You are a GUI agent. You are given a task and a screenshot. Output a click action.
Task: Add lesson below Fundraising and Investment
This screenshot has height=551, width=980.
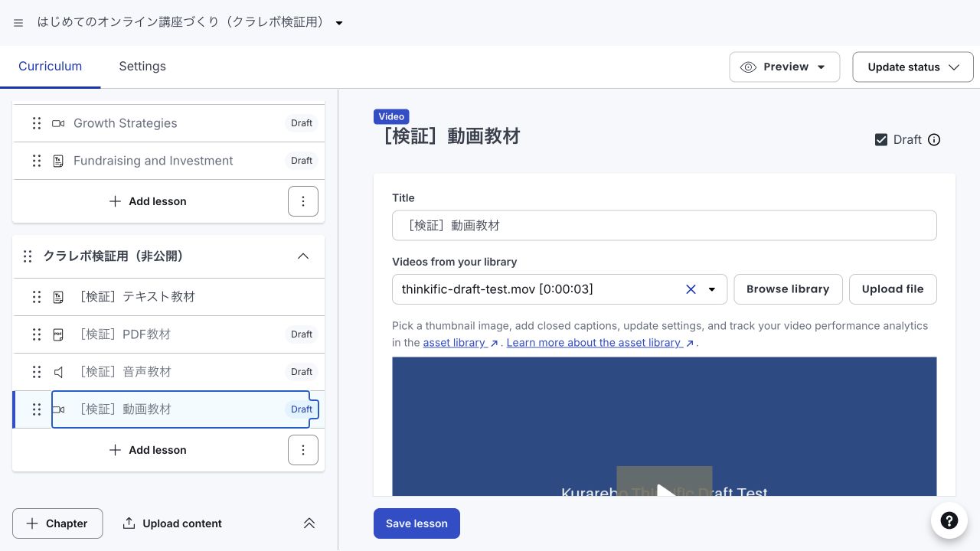pos(148,201)
